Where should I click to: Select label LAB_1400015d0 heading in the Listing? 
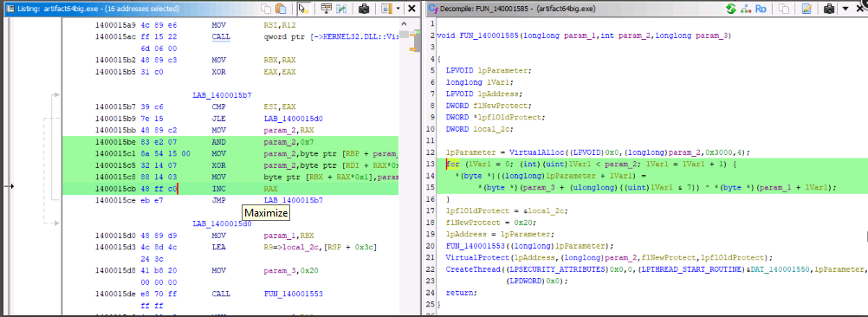(x=222, y=223)
